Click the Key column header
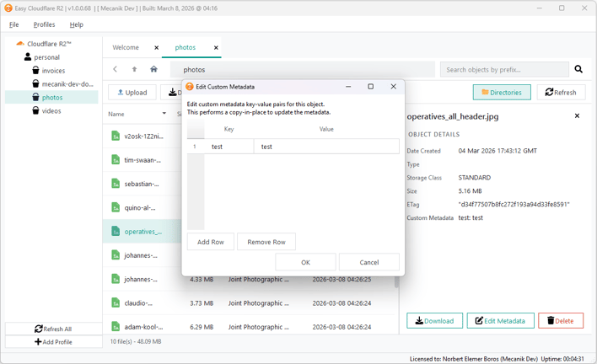597x364 pixels. (229, 129)
